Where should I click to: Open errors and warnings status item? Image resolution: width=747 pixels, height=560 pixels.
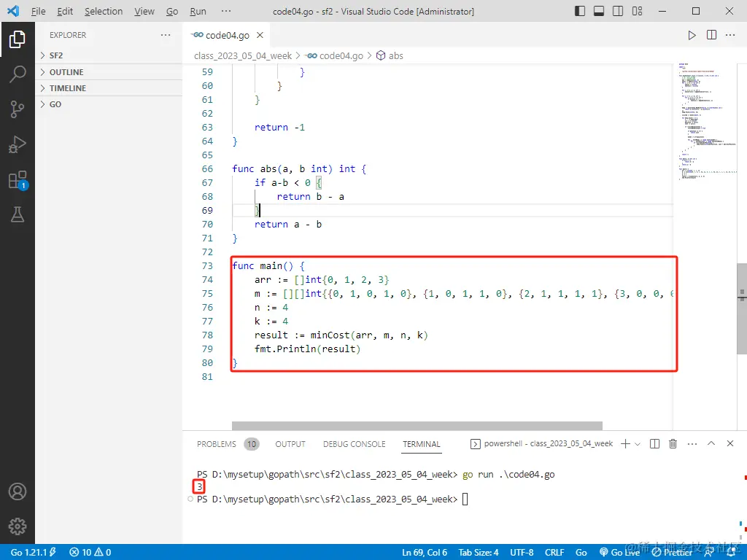click(x=90, y=553)
